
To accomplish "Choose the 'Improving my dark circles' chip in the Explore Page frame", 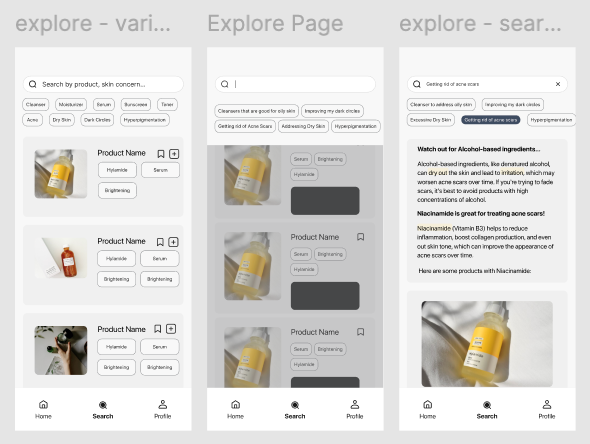I will pyautogui.click(x=332, y=111).
